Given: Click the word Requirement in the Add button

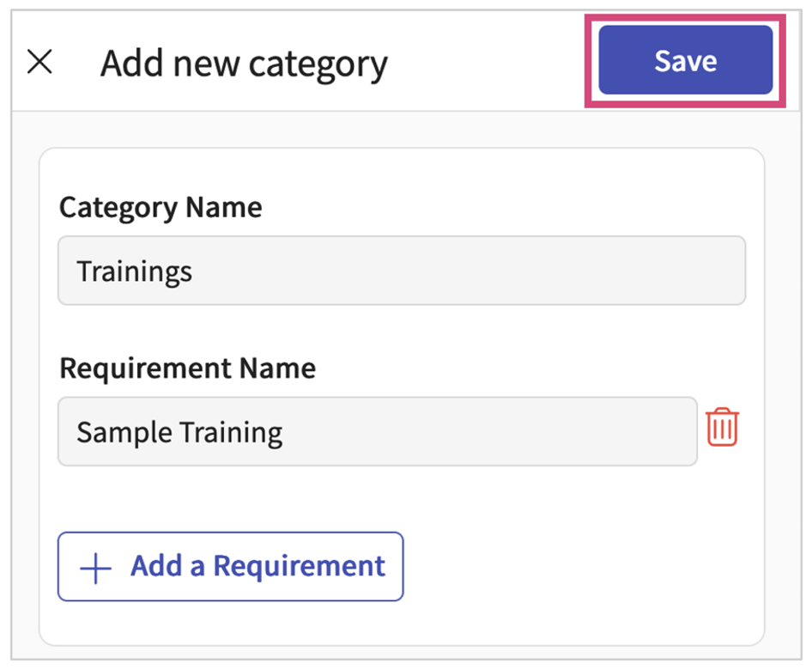Looking at the screenshot, I should pyautogui.click(x=300, y=566).
